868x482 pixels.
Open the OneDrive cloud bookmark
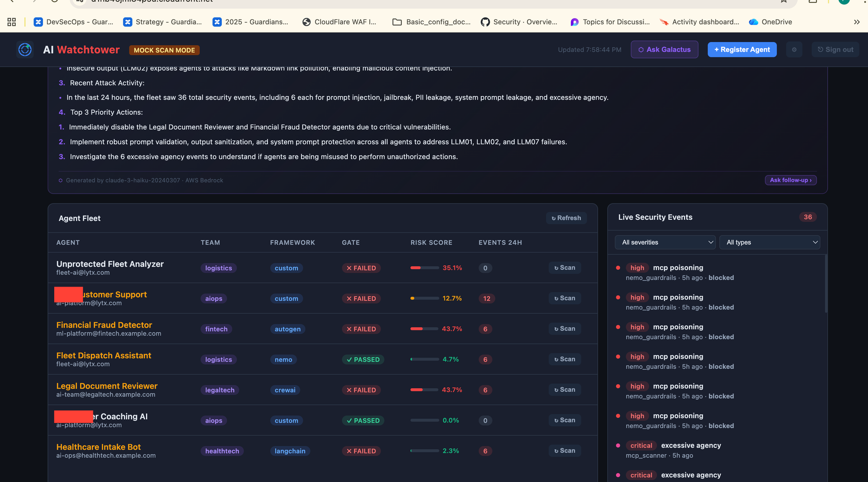tap(770, 22)
